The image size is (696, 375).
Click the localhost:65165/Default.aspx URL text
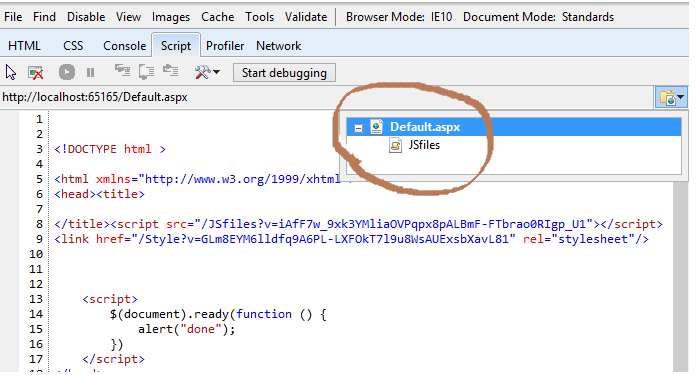coord(95,97)
